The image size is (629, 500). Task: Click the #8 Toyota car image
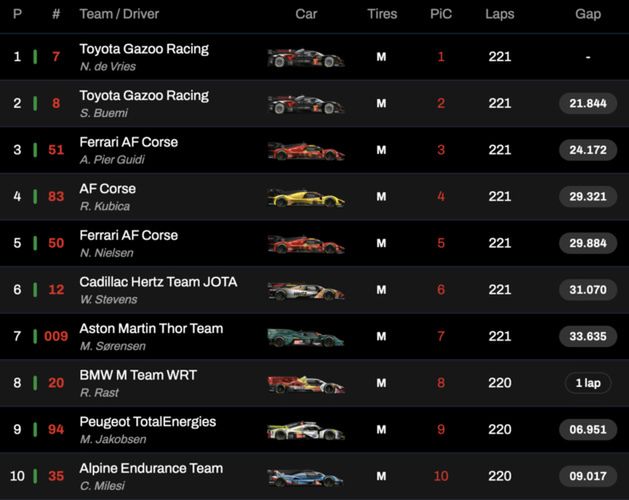[x=305, y=104]
